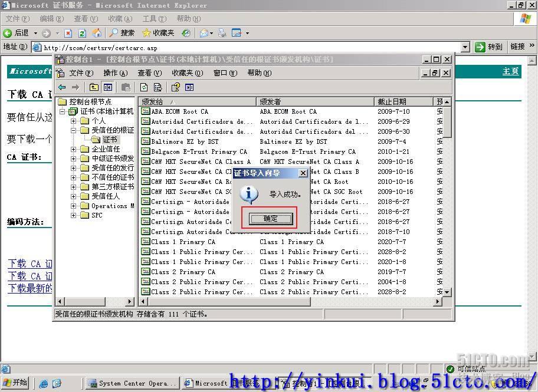Select Class 2 Primary CA certificate
The image size is (538, 392).
(x=183, y=272)
